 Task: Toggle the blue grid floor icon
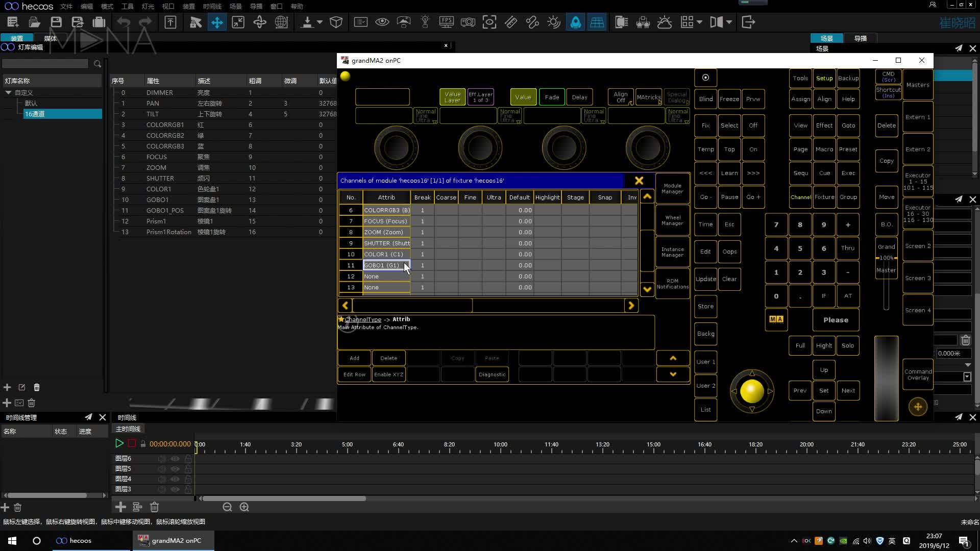[597, 22]
